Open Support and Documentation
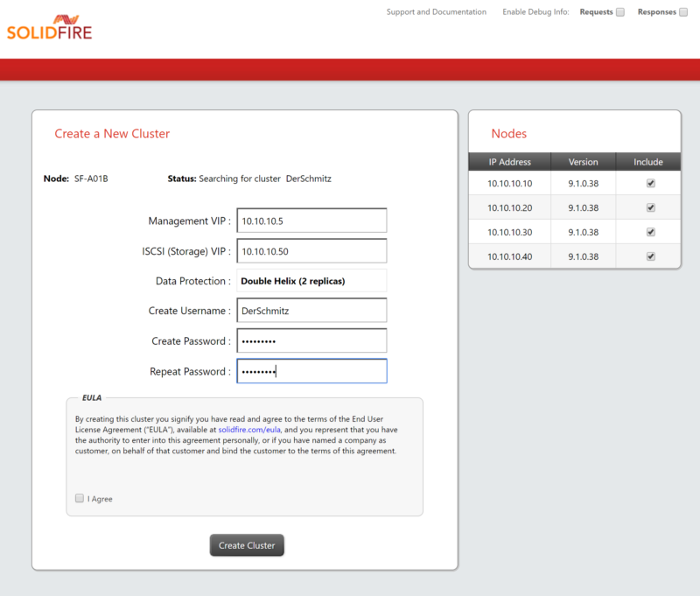700x596 pixels. 437,11
